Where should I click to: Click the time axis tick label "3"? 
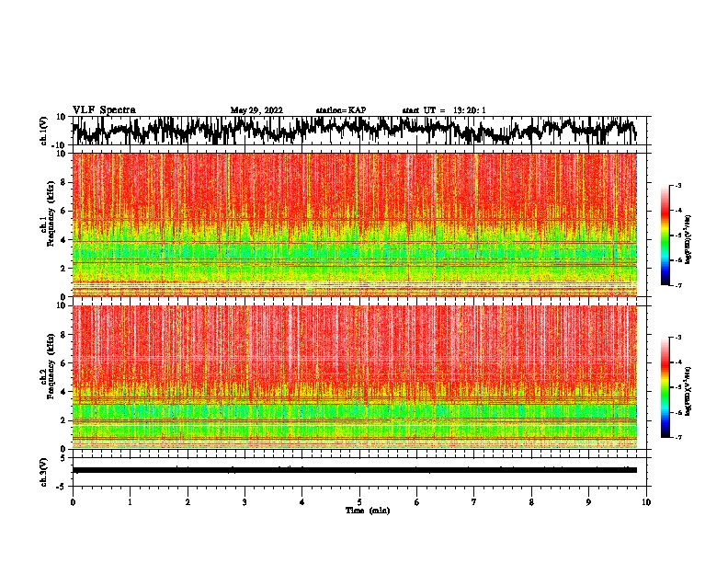245,502
